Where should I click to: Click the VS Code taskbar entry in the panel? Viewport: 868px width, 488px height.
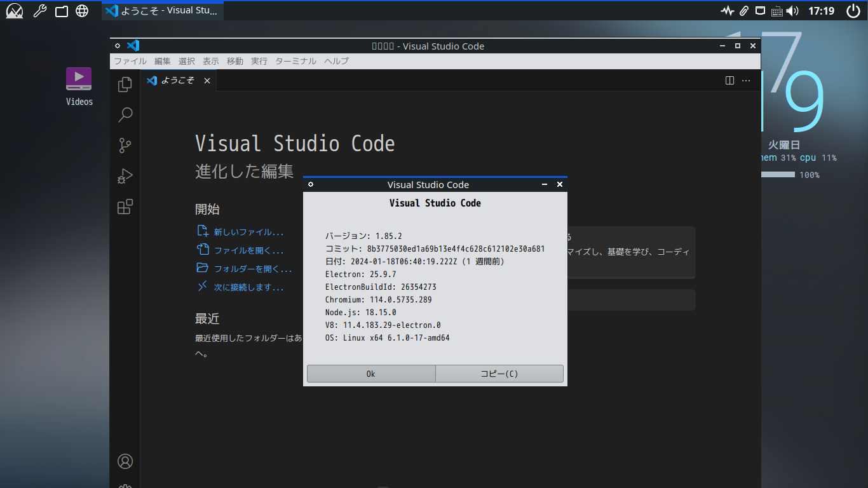[x=163, y=10]
